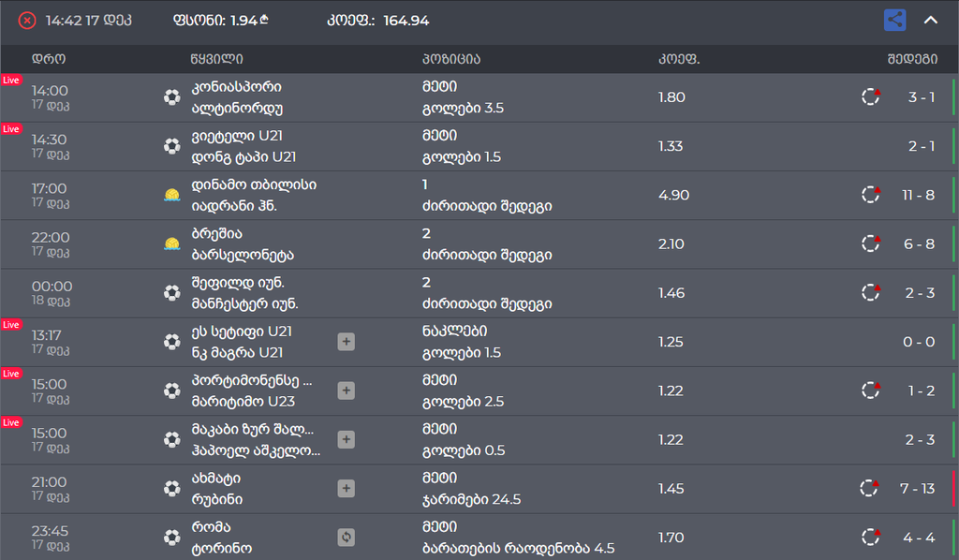Click team name რუბინი
This screenshot has width=959, height=560.
pos(217,499)
